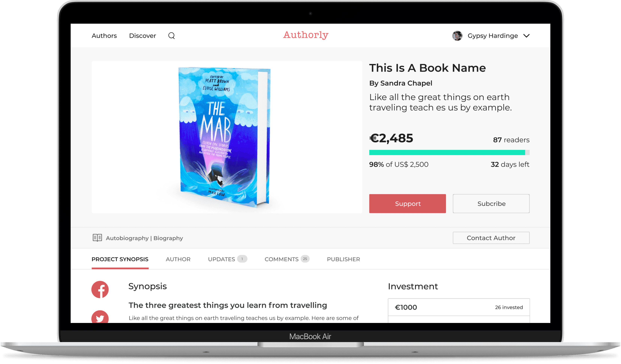Click Gypsy Hardinge profile avatar
This screenshot has height=364, width=621.
457,36
